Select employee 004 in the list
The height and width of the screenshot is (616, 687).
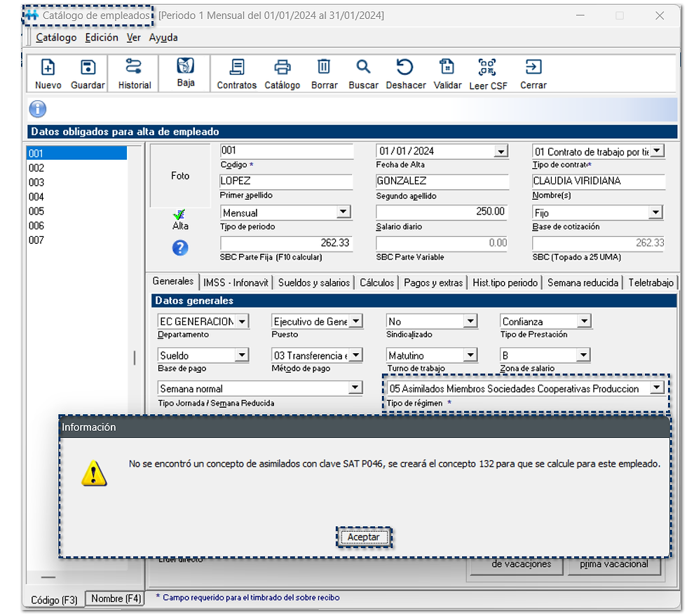click(36, 197)
